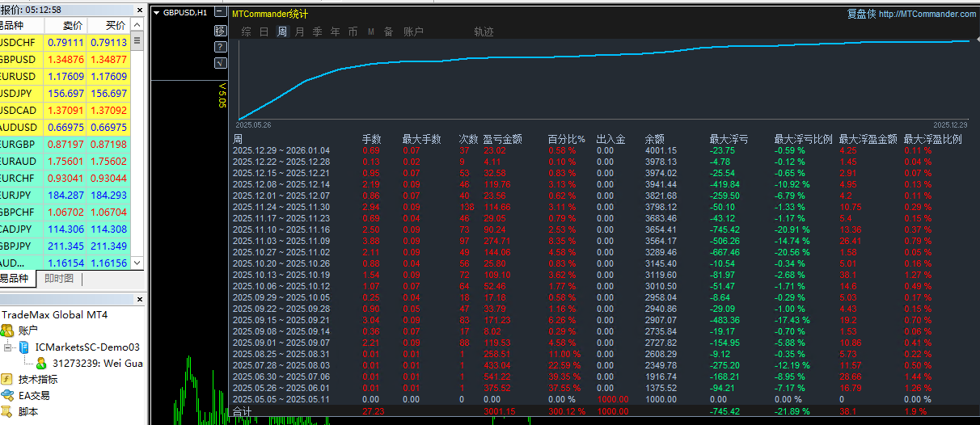Click the scroll down arrow in market watch
The height and width of the screenshot is (425, 980).
(x=137, y=263)
